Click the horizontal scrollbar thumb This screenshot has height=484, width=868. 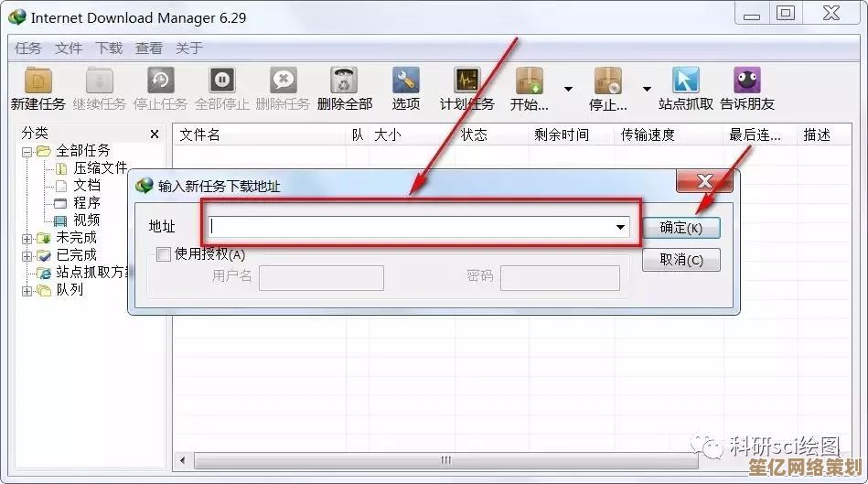tap(445, 460)
